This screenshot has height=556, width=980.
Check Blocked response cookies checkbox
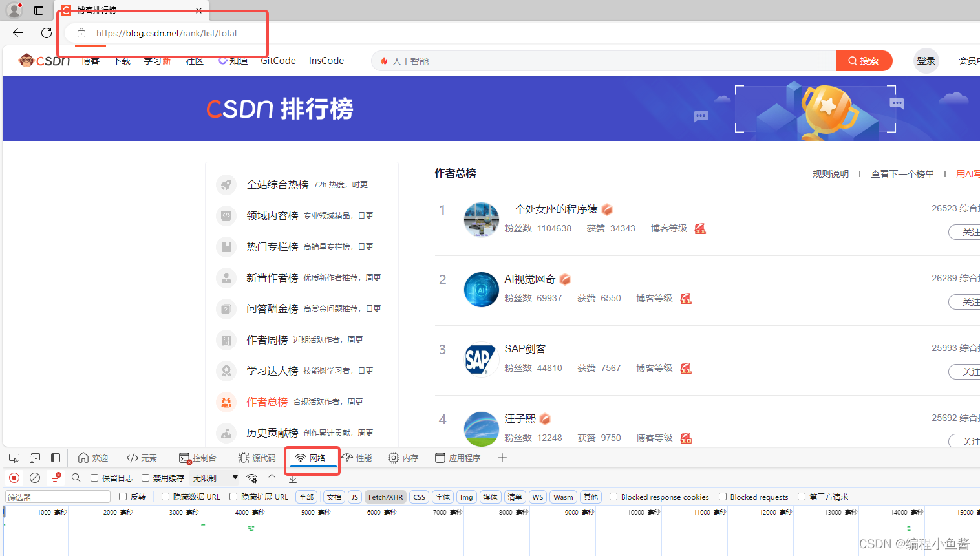(x=613, y=497)
